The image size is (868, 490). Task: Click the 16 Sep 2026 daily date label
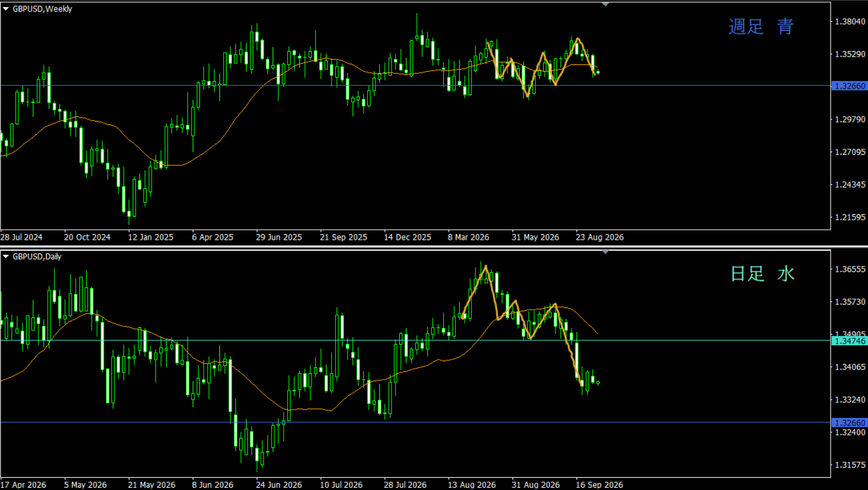click(x=600, y=484)
